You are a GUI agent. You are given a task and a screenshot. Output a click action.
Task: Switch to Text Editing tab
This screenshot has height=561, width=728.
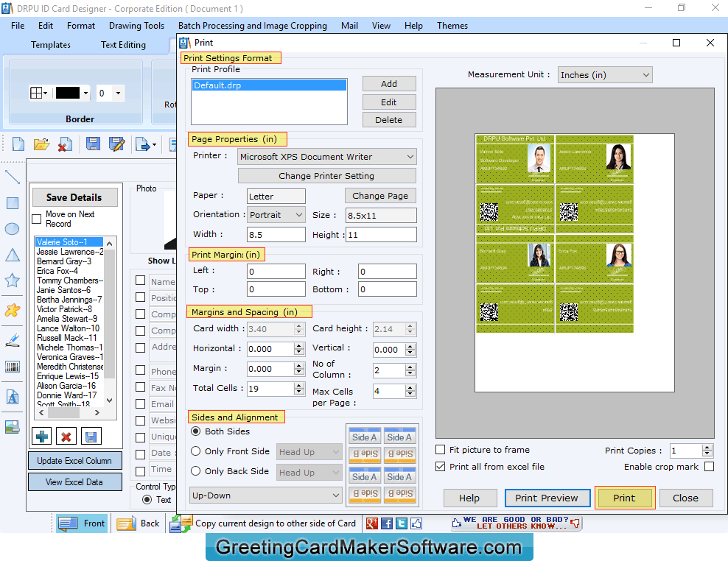click(123, 45)
